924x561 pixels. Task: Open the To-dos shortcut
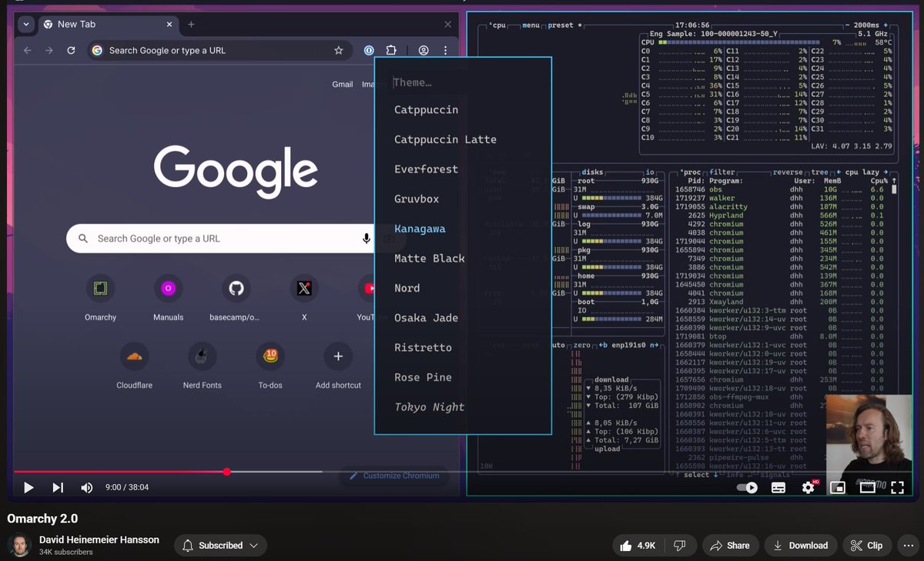click(x=270, y=365)
